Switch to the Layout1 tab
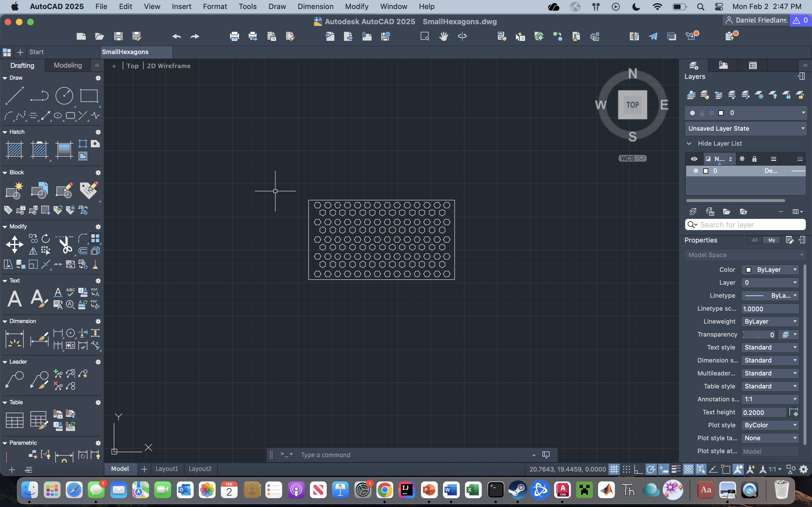This screenshot has height=507, width=812. pyautogui.click(x=167, y=469)
